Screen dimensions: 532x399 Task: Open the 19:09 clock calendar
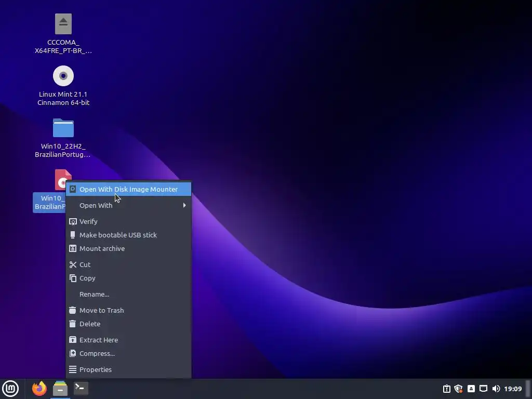pyautogui.click(x=513, y=389)
